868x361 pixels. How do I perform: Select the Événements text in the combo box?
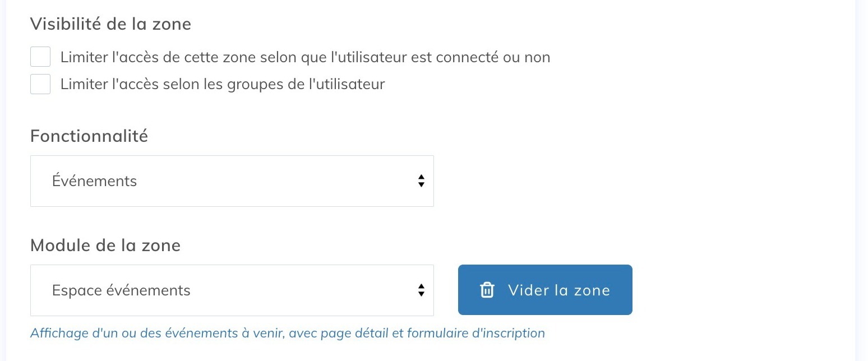coord(94,180)
